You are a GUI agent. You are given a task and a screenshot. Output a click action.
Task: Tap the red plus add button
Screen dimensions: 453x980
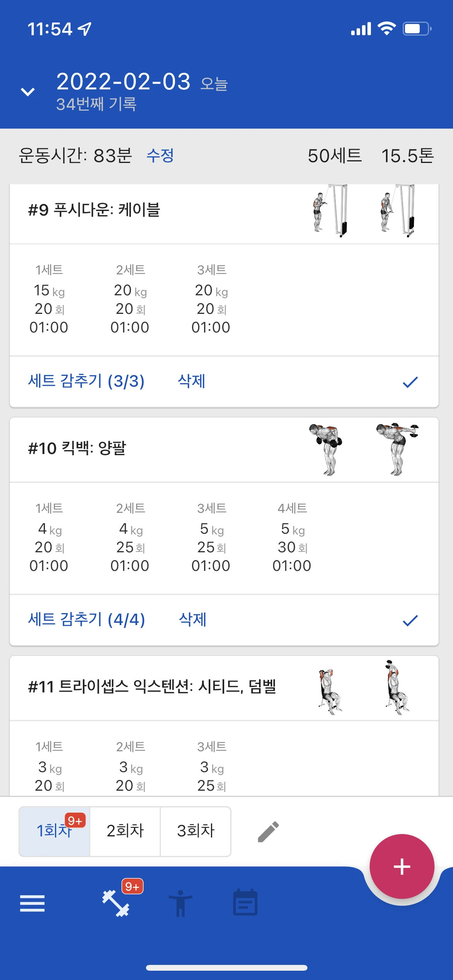[402, 867]
